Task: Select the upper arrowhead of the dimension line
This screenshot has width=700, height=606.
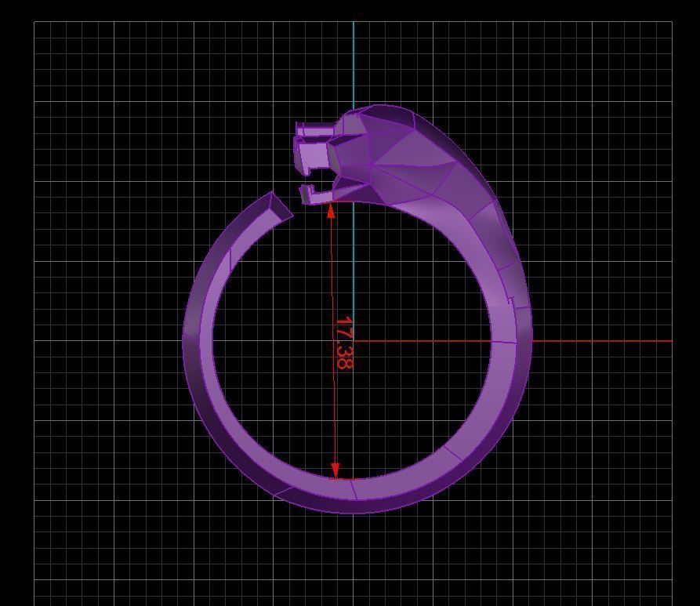Action: coord(331,211)
